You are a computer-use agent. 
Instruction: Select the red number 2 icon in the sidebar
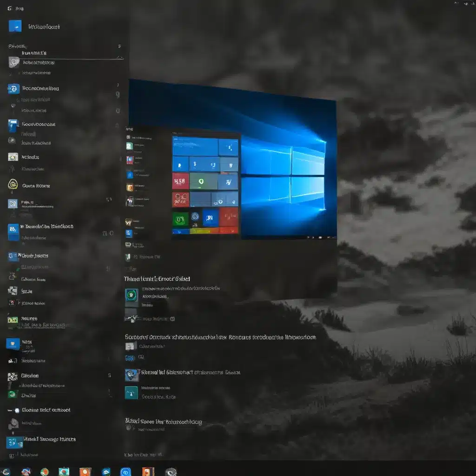(12, 303)
